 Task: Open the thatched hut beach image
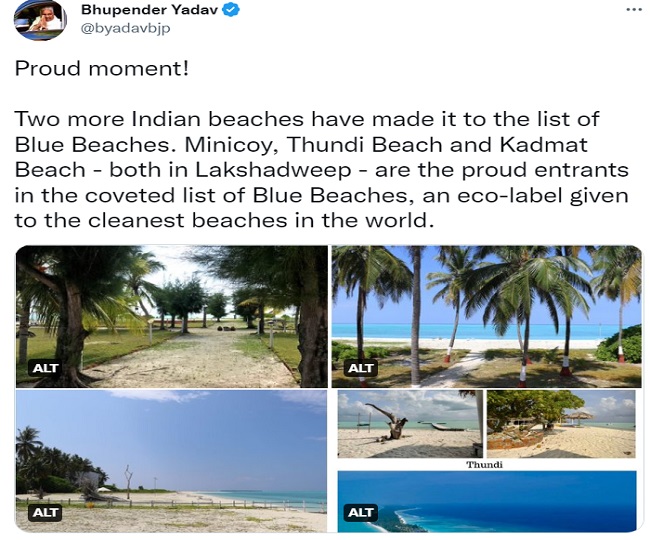coord(561,424)
